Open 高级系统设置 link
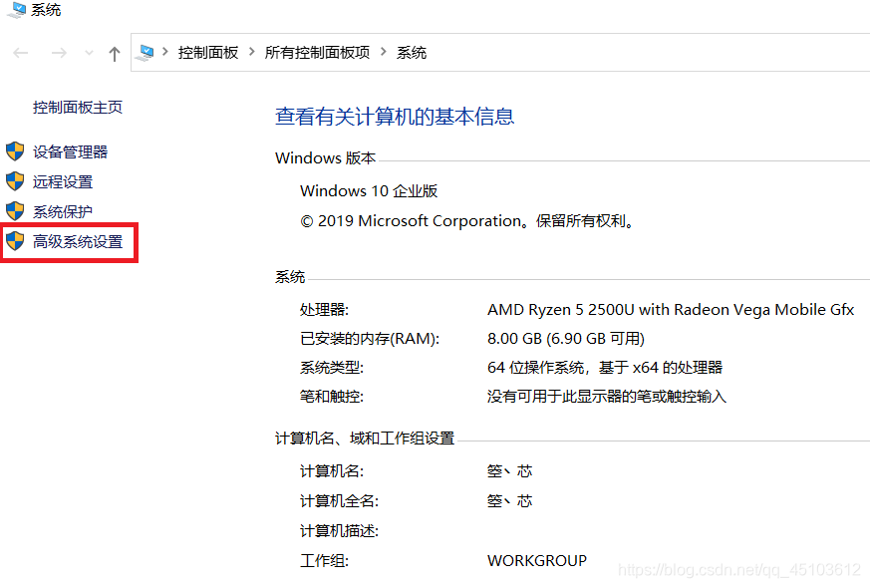The image size is (870, 588). (78, 242)
